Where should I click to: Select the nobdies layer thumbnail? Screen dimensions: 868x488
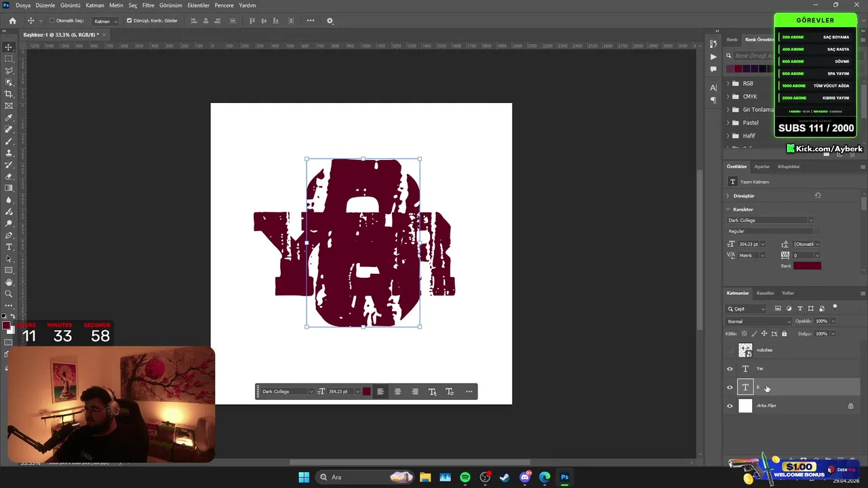tap(745, 350)
